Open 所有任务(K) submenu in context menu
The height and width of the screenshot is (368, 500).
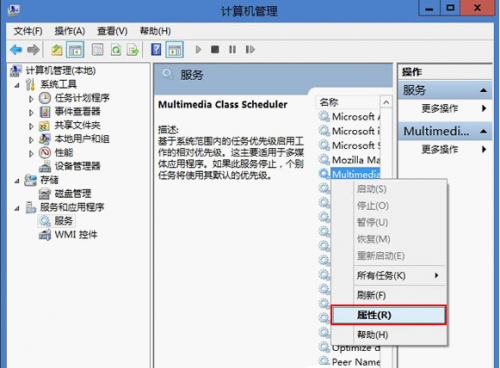tap(388, 276)
